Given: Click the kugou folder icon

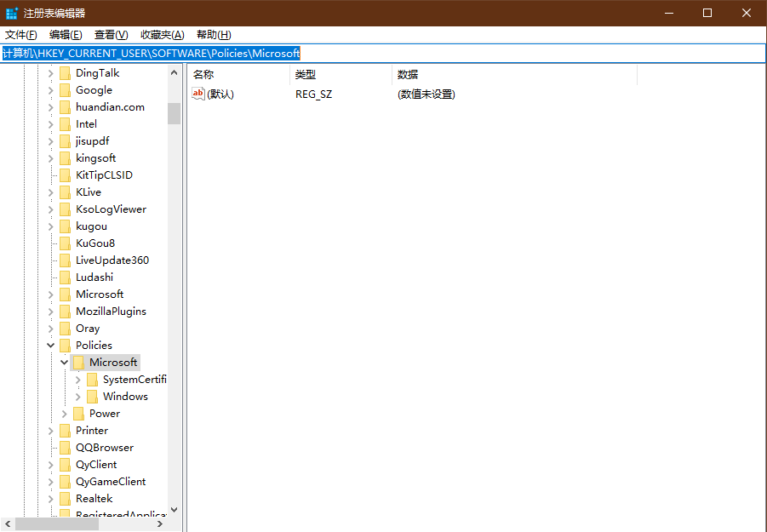Looking at the screenshot, I should click(65, 226).
